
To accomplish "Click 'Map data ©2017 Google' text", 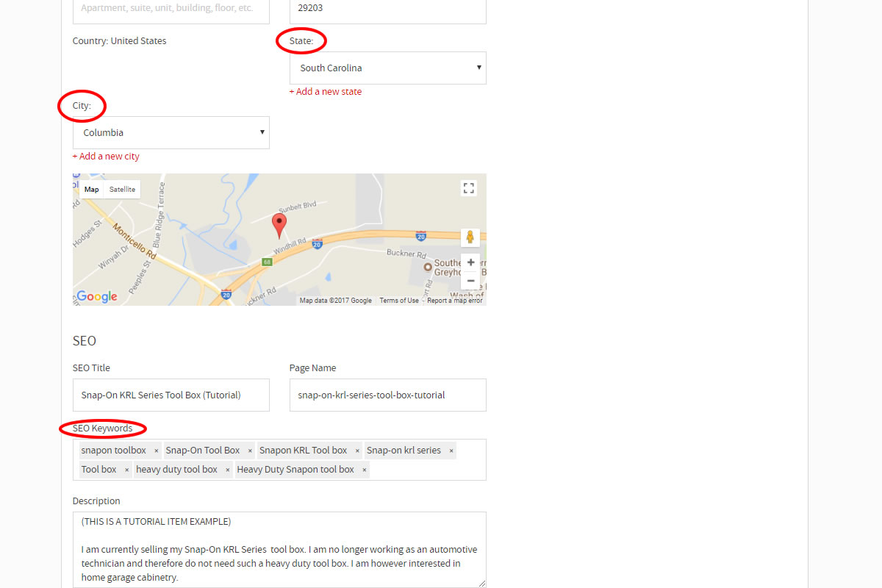I will (336, 301).
